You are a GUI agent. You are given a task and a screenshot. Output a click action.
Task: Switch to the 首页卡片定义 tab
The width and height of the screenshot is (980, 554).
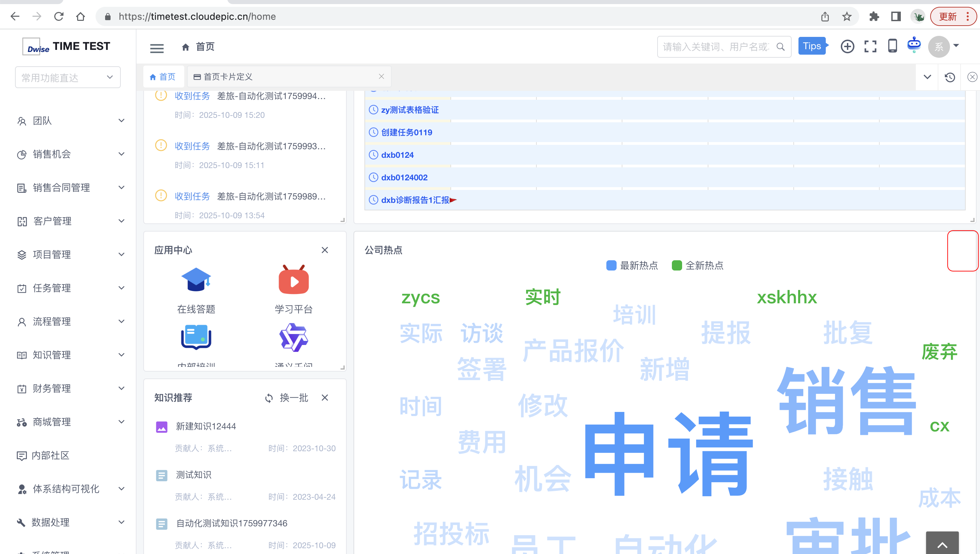click(228, 77)
